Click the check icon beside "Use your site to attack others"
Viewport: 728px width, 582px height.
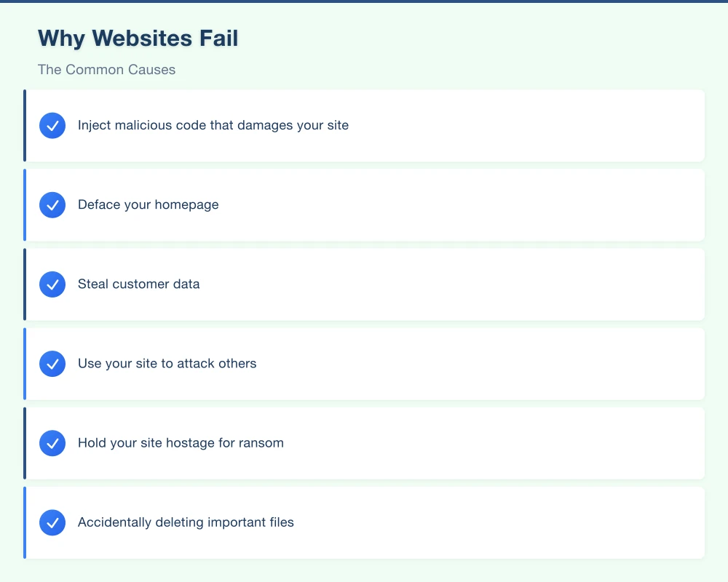click(52, 364)
